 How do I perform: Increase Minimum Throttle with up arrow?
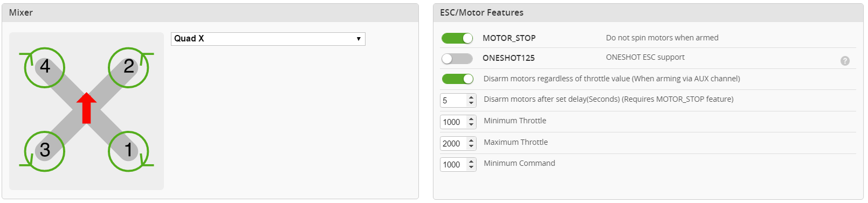[471, 119]
